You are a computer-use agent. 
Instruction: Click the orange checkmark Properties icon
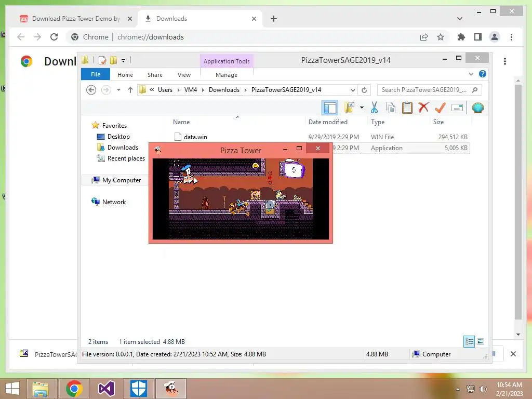pyautogui.click(x=440, y=108)
